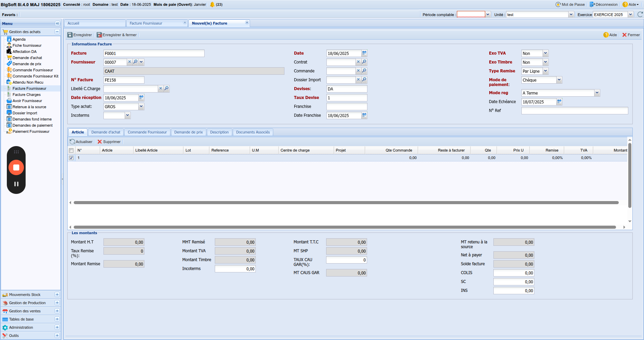Collapse the Menu side panel
This screenshot has height=340, width=644.
[57, 24]
